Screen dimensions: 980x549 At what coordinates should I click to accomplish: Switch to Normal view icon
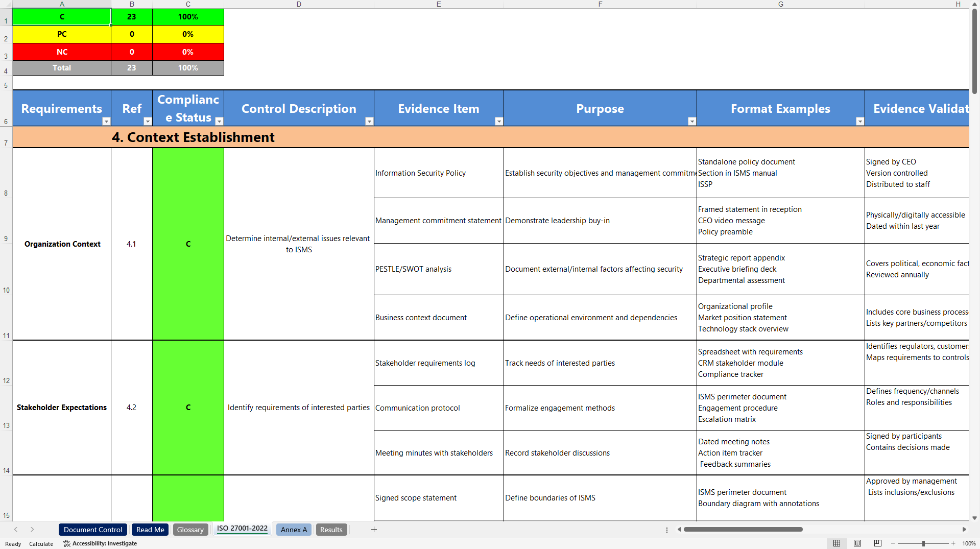coord(836,543)
